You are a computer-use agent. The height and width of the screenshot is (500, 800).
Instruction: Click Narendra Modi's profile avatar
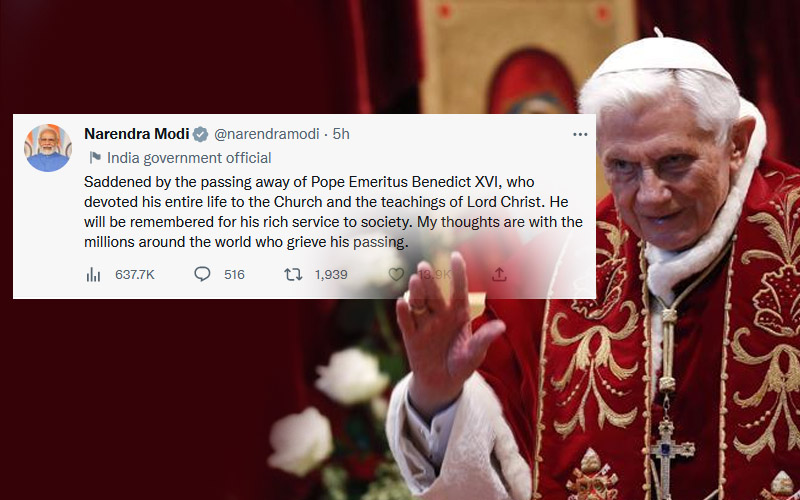tap(48, 147)
